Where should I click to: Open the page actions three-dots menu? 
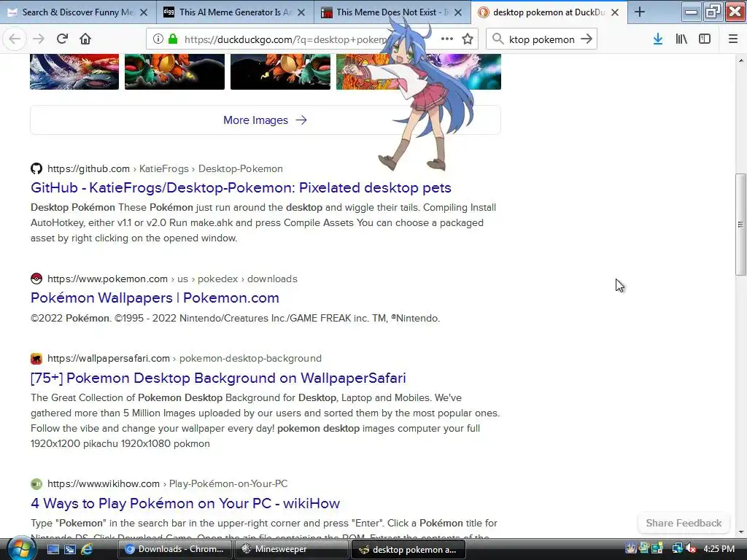click(x=447, y=39)
